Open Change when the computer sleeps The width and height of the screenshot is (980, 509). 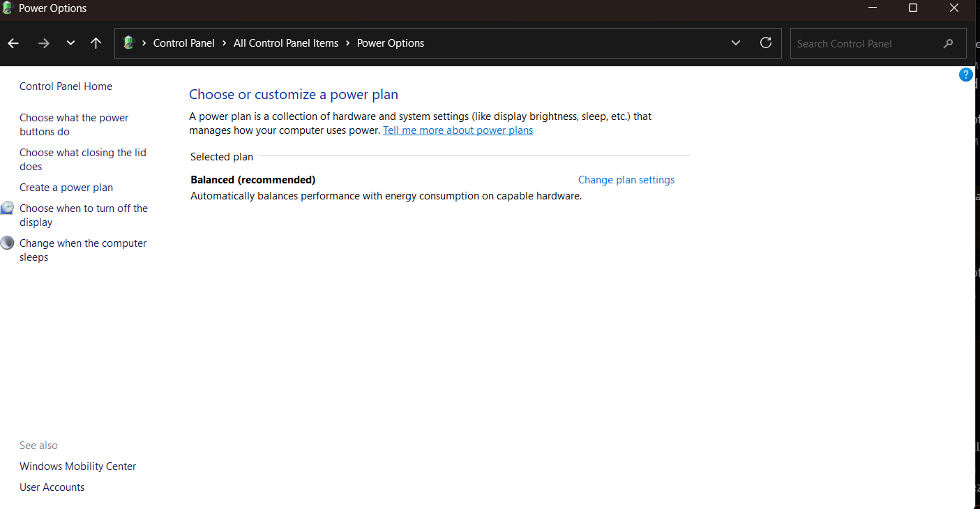(83, 250)
